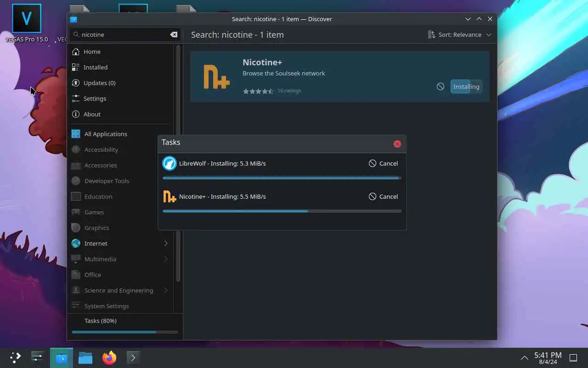
Task: Open the settings sliders icon in taskbar
Action: tap(37, 357)
